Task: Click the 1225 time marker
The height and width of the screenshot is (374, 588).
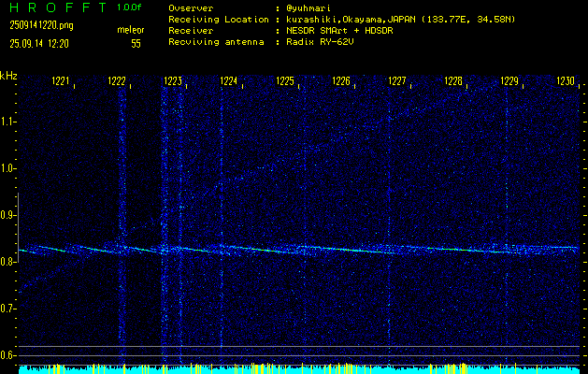Action: 284,81
